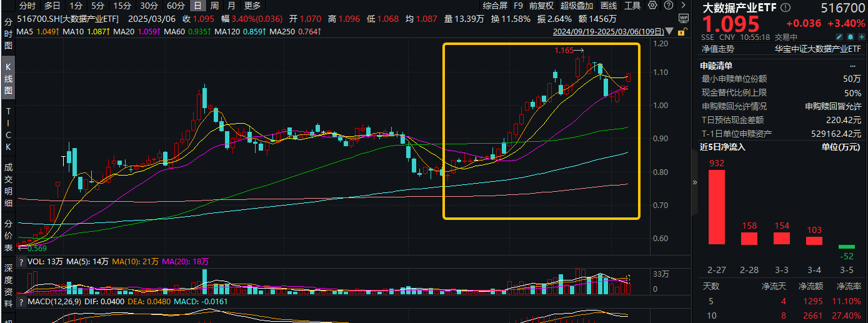Collapse the right panel with the » arrow
The width and height of the screenshot is (868, 323).
694,182
